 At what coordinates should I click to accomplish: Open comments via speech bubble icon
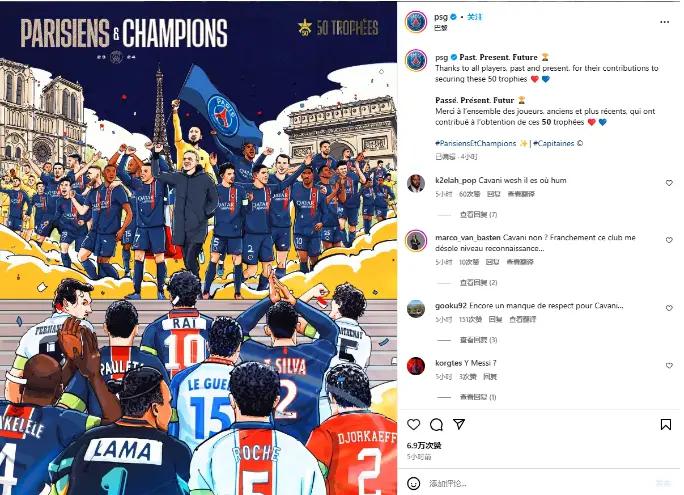(x=436, y=424)
